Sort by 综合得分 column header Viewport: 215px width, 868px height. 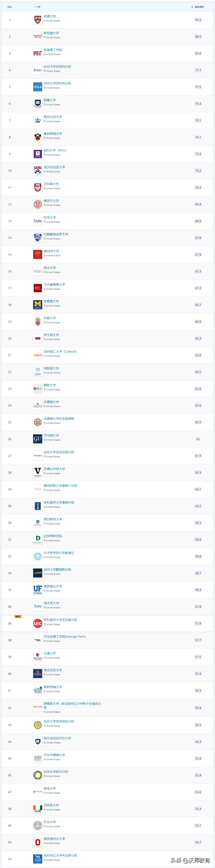tap(199, 7)
